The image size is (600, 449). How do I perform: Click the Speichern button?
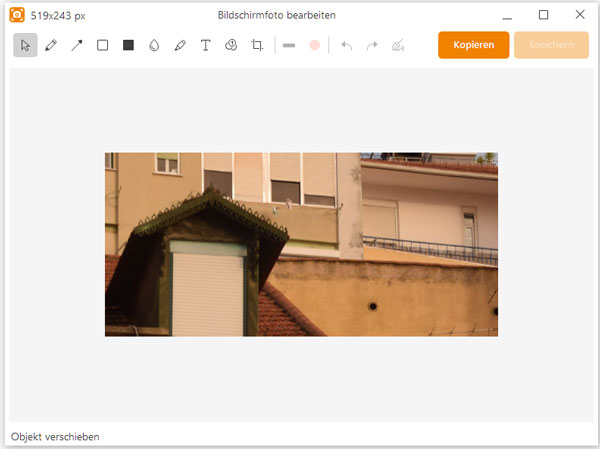[551, 45]
